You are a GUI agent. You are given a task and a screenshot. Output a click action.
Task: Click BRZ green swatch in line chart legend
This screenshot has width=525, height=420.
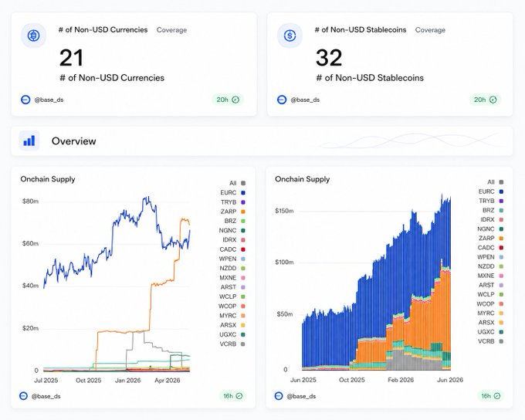point(243,221)
